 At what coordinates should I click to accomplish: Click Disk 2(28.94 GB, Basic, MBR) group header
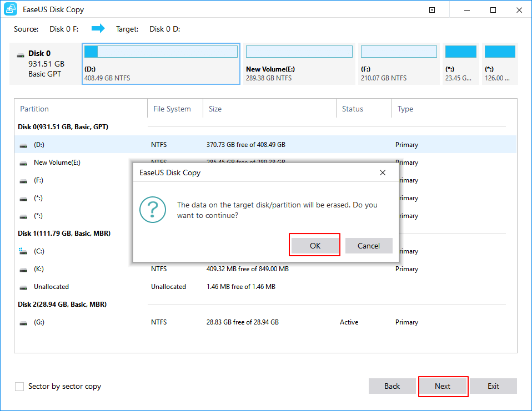(x=62, y=305)
